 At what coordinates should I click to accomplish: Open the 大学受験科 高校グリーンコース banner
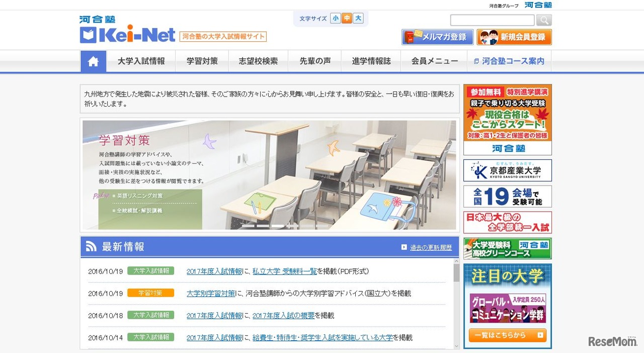(507, 249)
